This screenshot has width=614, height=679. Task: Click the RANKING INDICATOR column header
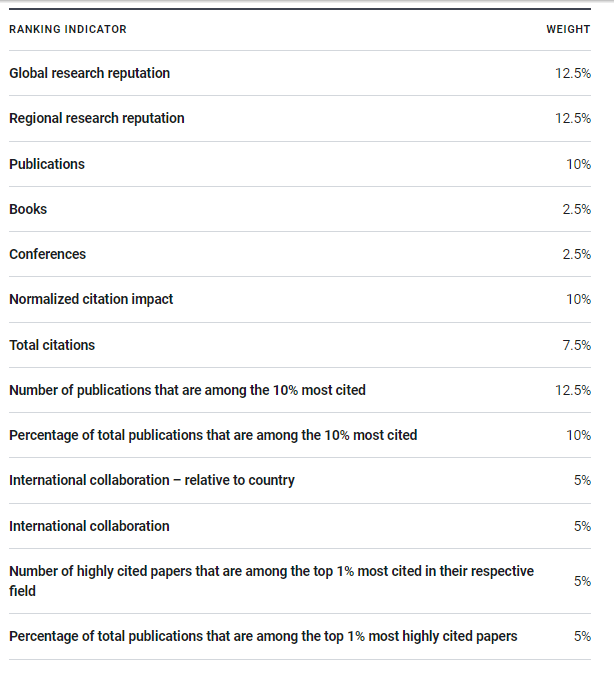point(68,29)
